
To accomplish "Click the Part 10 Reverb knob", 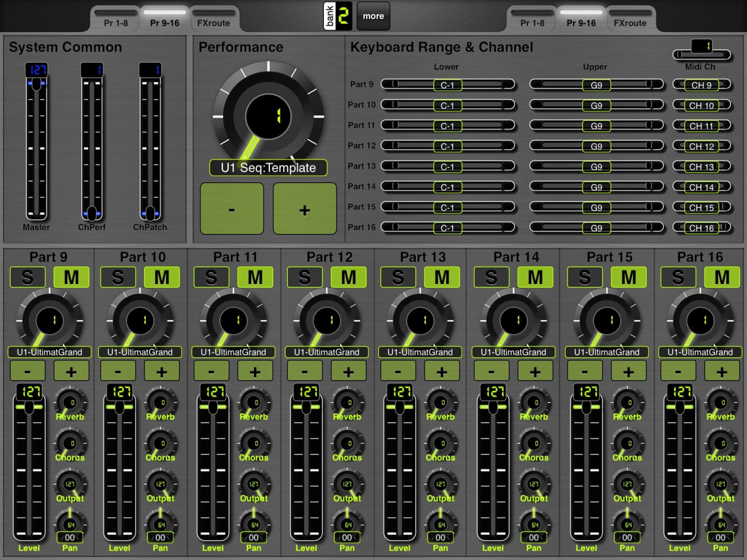I will (x=160, y=402).
